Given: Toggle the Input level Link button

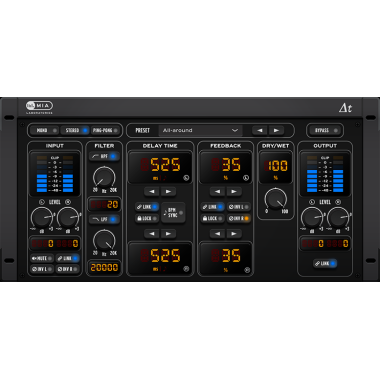Looking at the screenshot, I should 67,258.
